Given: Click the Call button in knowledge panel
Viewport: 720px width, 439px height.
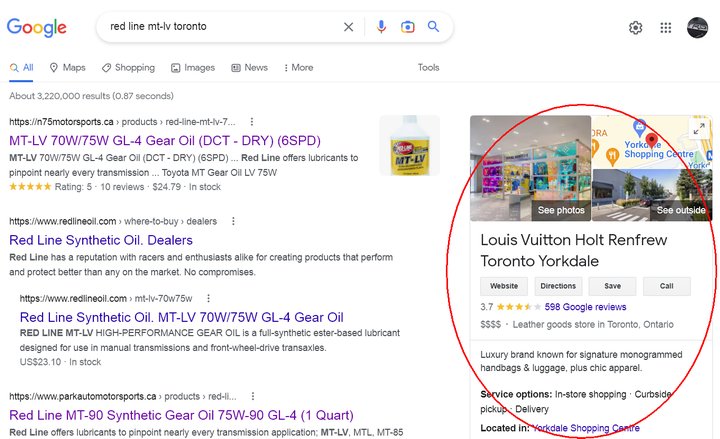Looking at the screenshot, I should pos(667,286).
